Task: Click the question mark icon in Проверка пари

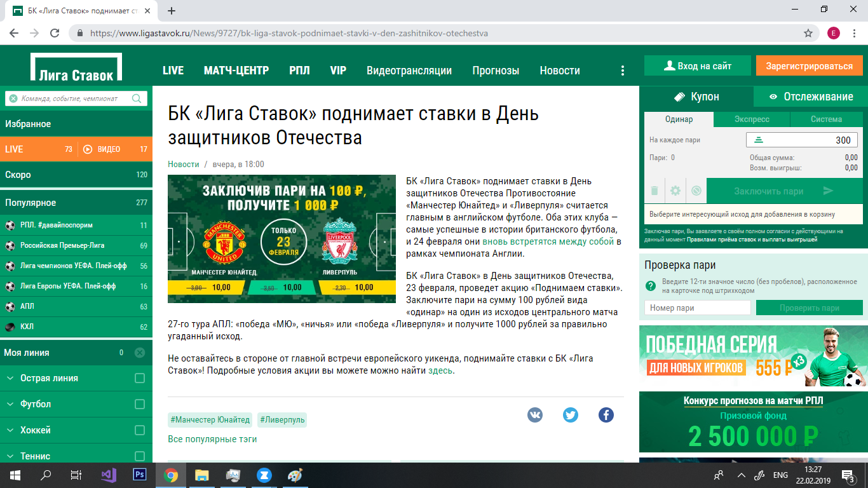Action: pyautogui.click(x=650, y=286)
